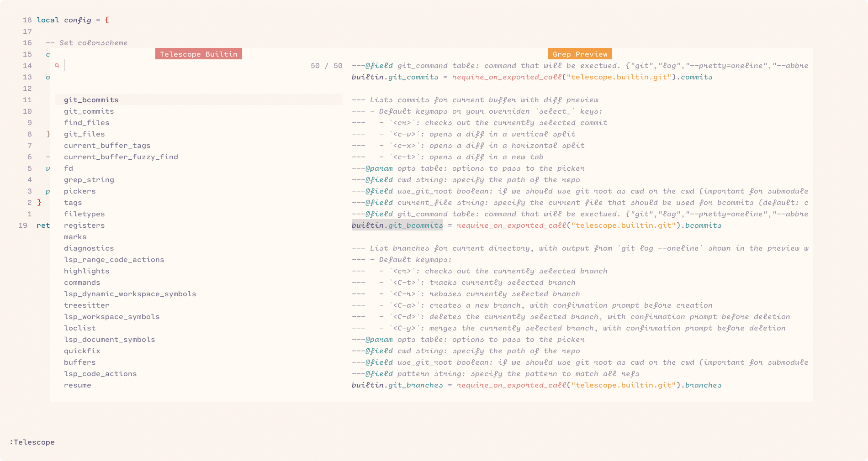Open the diagnostics picker
868x461 pixels.
tap(89, 248)
